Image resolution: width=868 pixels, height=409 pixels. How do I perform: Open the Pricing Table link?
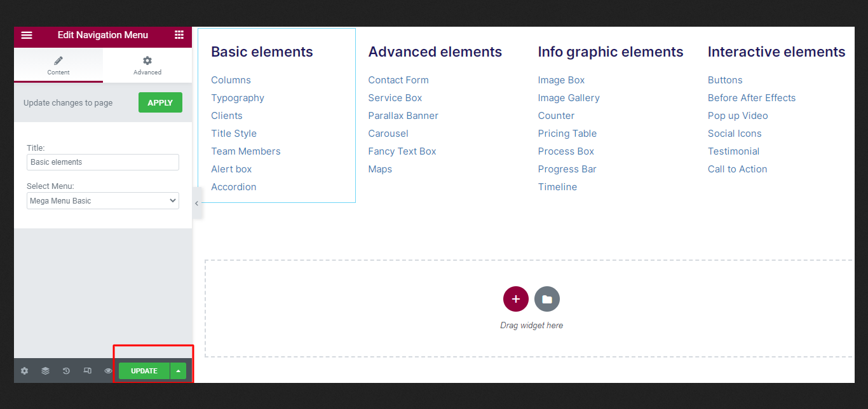[567, 134]
